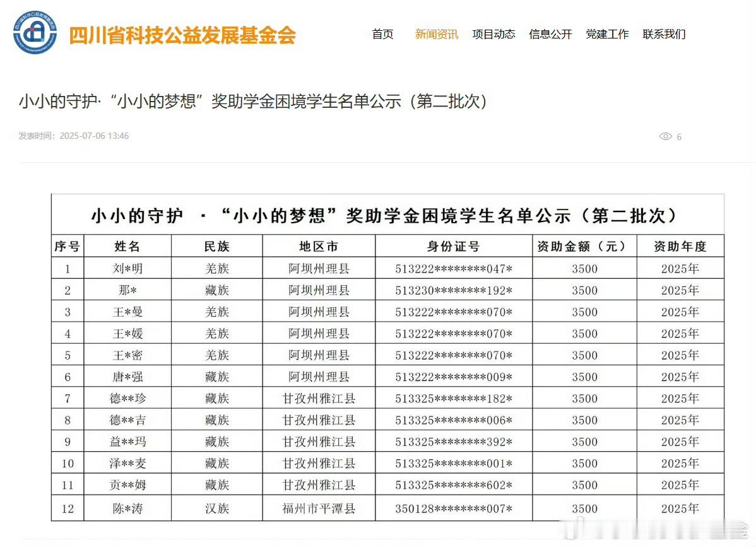Click 阿坝州理县 in 唐*强's row
The width and height of the screenshot is (756, 547).
click(318, 377)
